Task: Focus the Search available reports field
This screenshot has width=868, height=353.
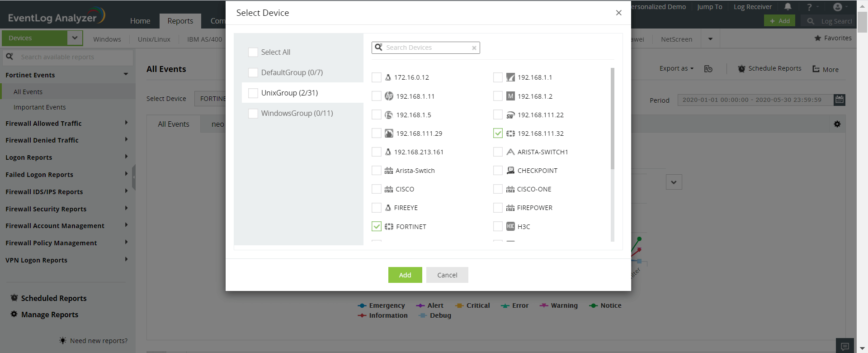Action: [x=68, y=57]
